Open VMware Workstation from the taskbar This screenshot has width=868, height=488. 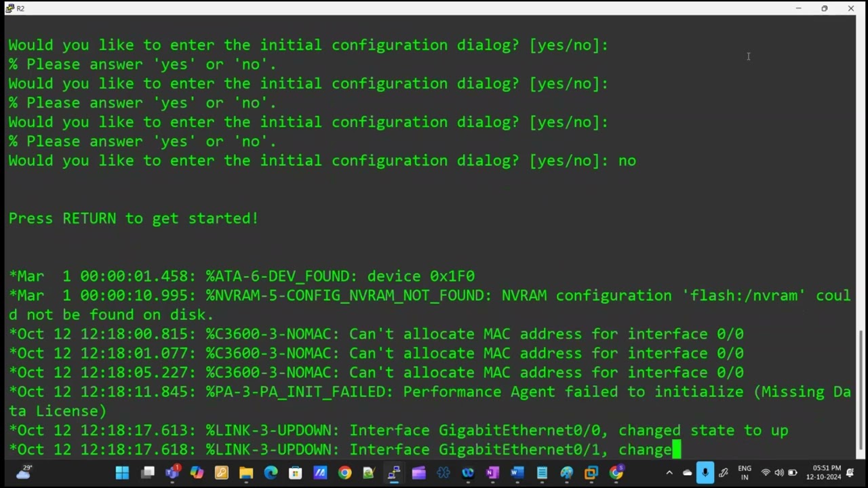click(x=591, y=473)
